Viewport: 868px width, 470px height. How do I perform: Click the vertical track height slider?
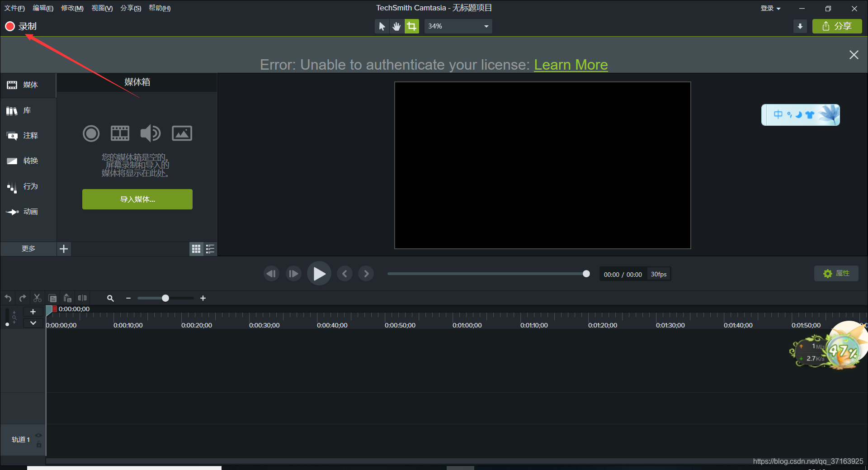pyautogui.click(x=7, y=318)
